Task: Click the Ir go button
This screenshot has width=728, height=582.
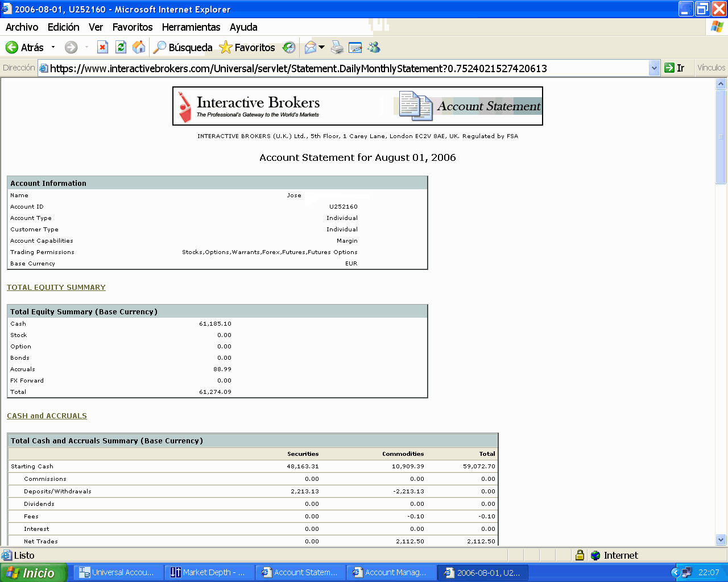Action: (675, 68)
